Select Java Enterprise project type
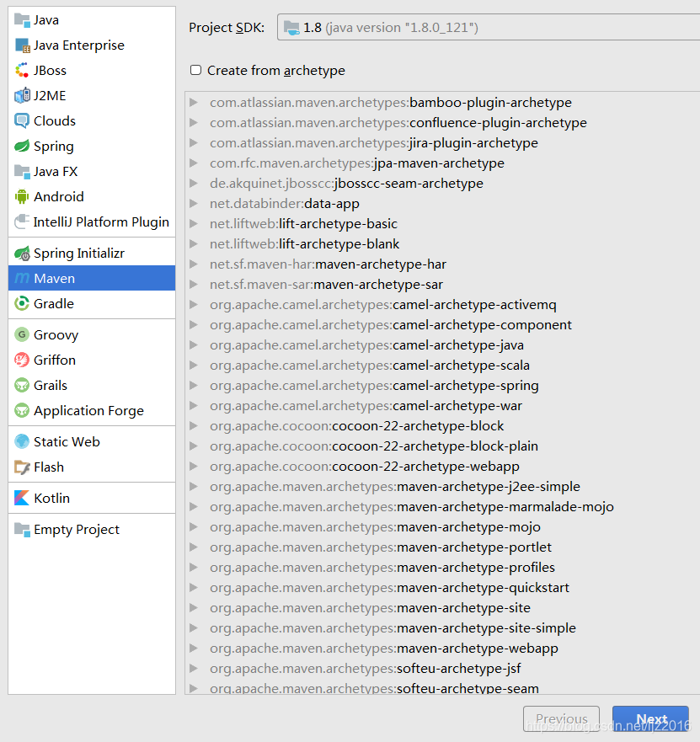The image size is (700, 742). pos(92,45)
